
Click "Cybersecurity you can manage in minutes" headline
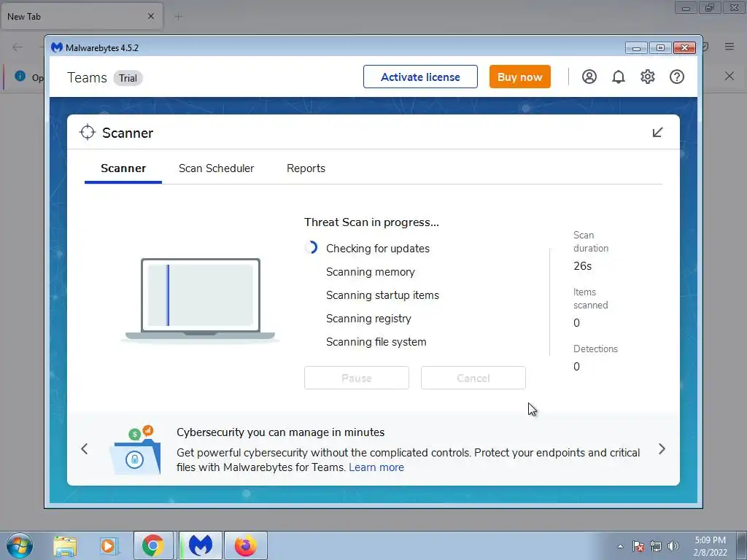(281, 432)
